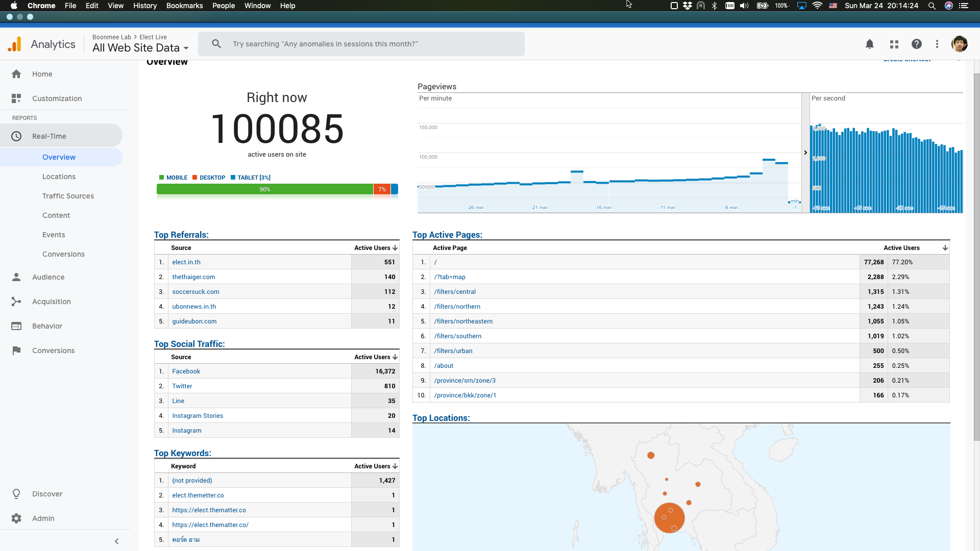Click the Bluetooth icon in menu bar
980x551 pixels.
point(715,6)
